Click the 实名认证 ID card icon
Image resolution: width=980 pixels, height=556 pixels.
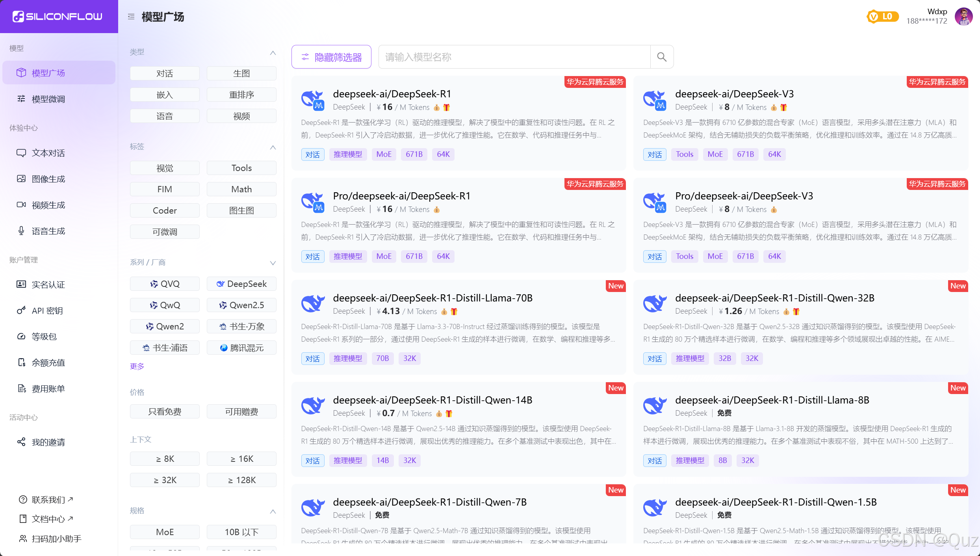coord(21,284)
